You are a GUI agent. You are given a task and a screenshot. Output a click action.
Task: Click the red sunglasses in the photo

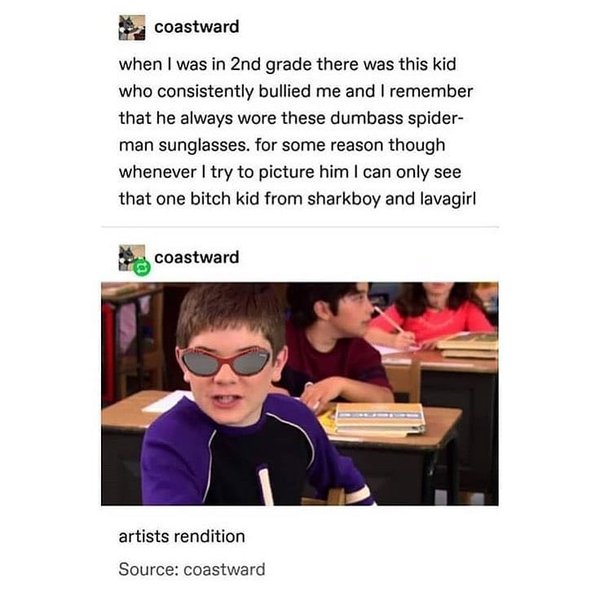tap(226, 361)
